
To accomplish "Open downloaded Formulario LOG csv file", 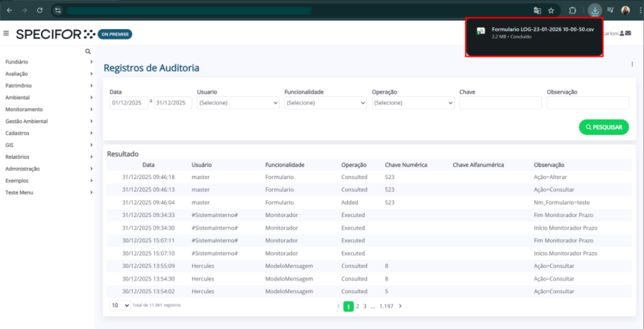I will [543, 29].
